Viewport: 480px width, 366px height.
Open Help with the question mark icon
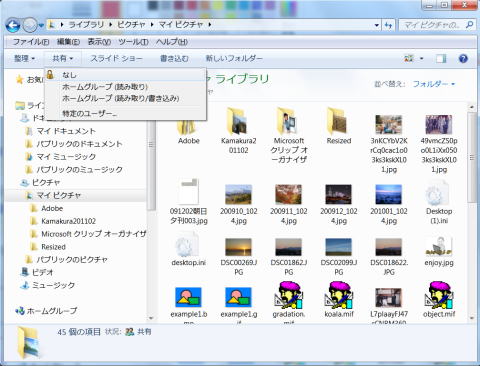click(x=463, y=59)
